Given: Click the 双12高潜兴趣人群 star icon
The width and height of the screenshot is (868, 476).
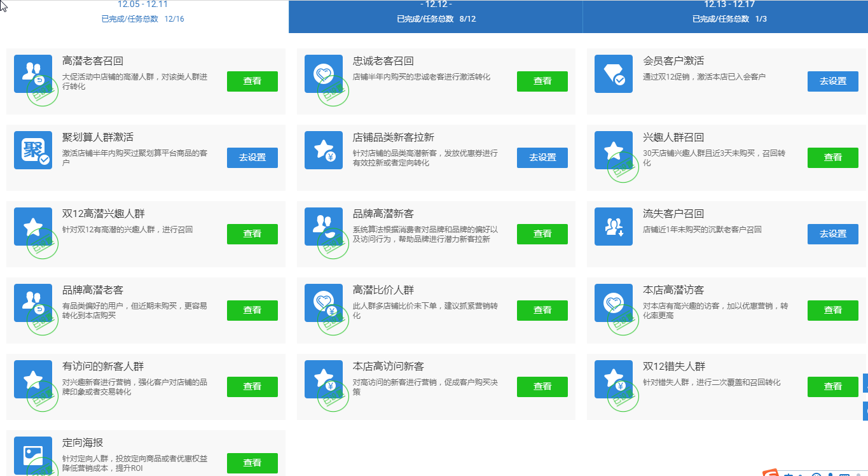Looking at the screenshot, I should (x=33, y=227).
